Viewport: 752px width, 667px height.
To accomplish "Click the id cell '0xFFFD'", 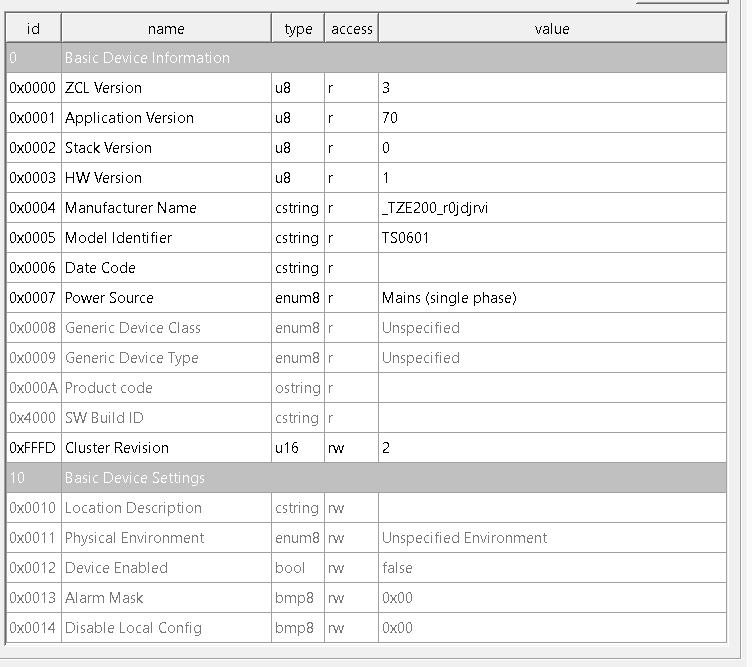I will pyautogui.click(x=33, y=448).
